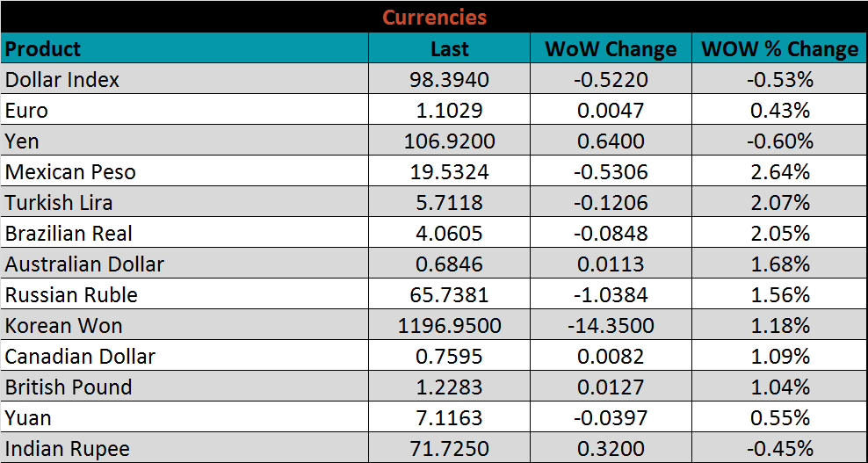Screen dimensions: 868x463
Task: Select the Dollar Index row label
Action: [x=62, y=80]
